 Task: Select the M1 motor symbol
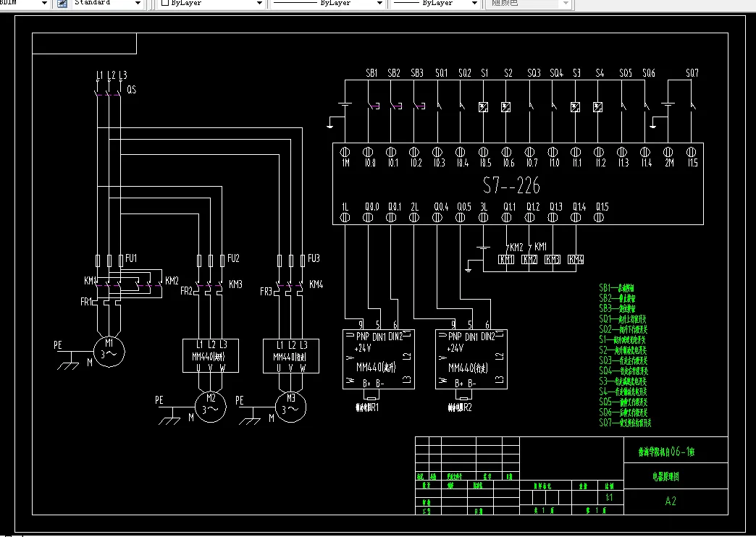[109, 352]
